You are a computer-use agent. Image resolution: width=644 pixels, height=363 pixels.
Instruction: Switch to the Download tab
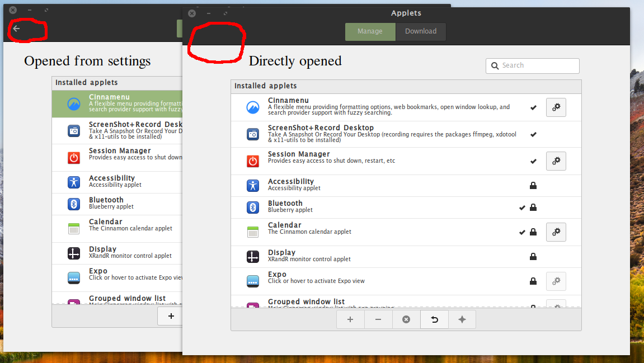[421, 31]
